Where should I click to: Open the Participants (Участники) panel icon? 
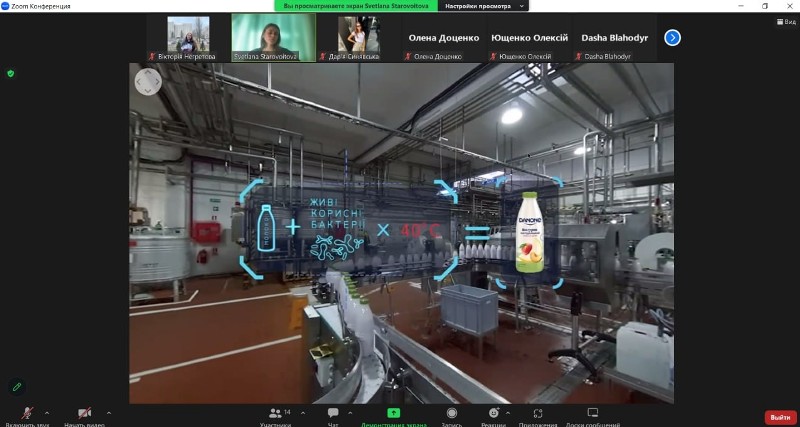tap(276, 413)
